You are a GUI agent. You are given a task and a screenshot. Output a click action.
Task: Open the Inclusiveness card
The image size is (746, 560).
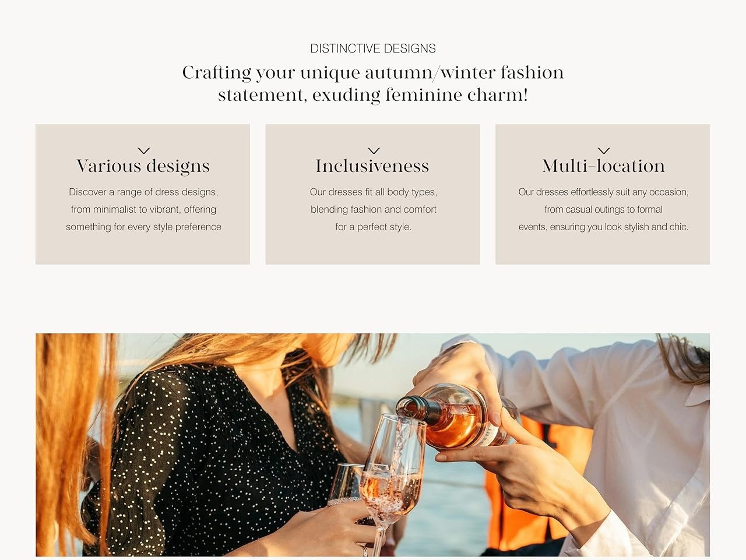(372, 194)
